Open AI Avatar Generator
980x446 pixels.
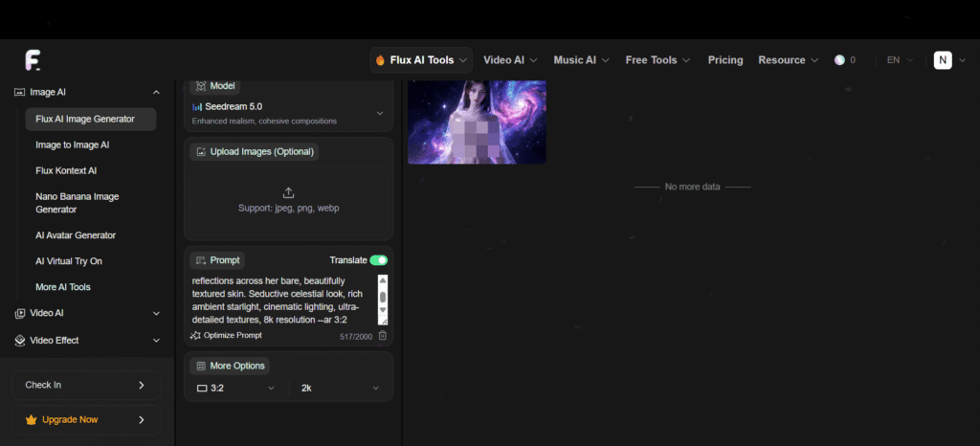(x=76, y=235)
